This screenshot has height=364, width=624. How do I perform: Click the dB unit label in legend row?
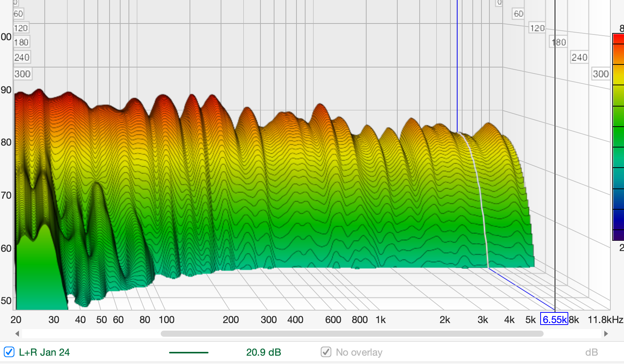tap(591, 352)
